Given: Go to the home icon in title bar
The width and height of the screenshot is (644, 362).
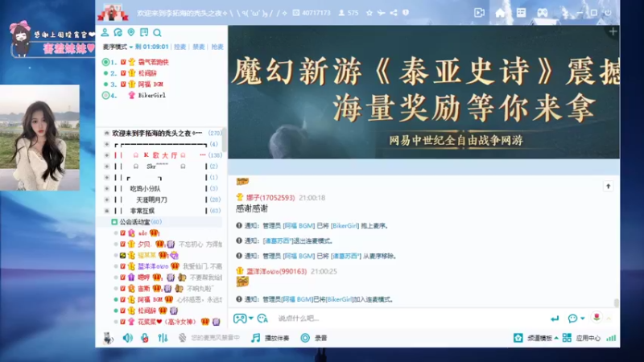Looking at the screenshot, I should tap(500, 13).
